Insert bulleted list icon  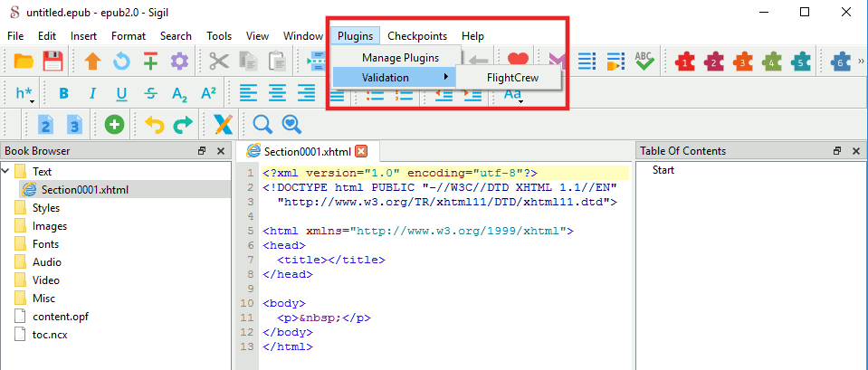click(376, 94)
